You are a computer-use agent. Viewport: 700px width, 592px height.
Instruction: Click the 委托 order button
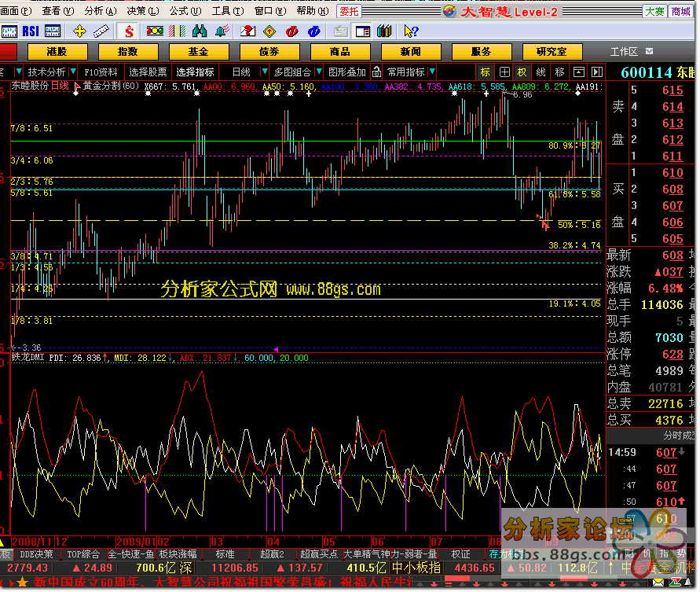[349, 11]
